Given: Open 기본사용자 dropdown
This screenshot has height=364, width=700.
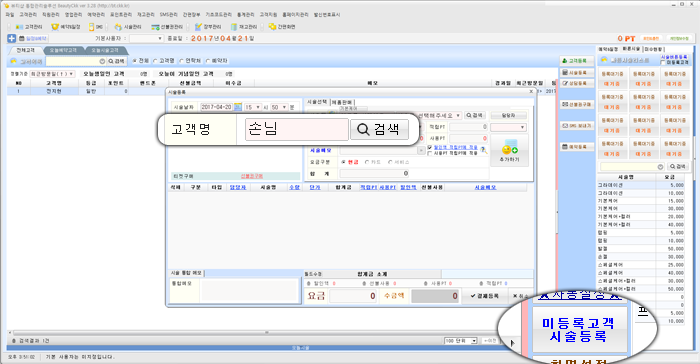Looking at the screenshot, I should click(147, 39).
